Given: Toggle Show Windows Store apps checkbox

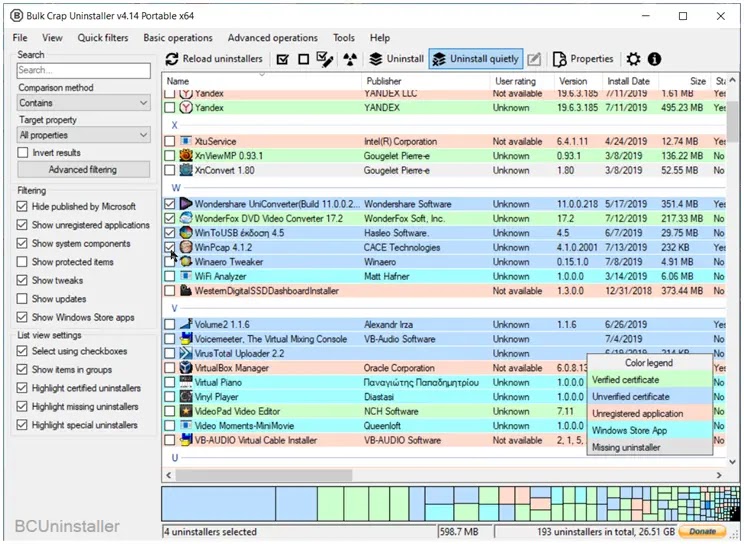Looking at the screenshot, I should [x=22, y=317].
